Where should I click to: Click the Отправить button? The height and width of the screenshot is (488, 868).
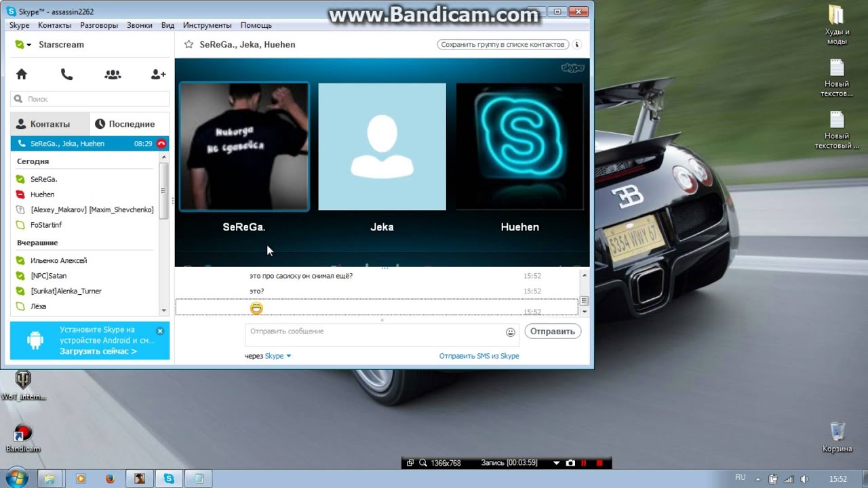click(x=553, y=331)
